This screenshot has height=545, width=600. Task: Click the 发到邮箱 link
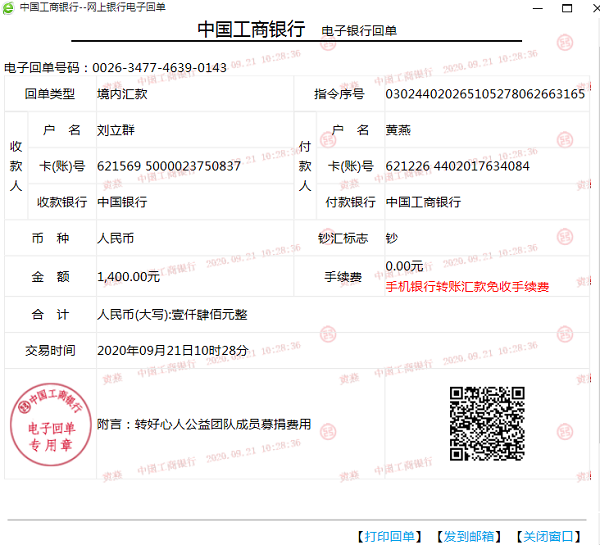click(x=469, y=536)
